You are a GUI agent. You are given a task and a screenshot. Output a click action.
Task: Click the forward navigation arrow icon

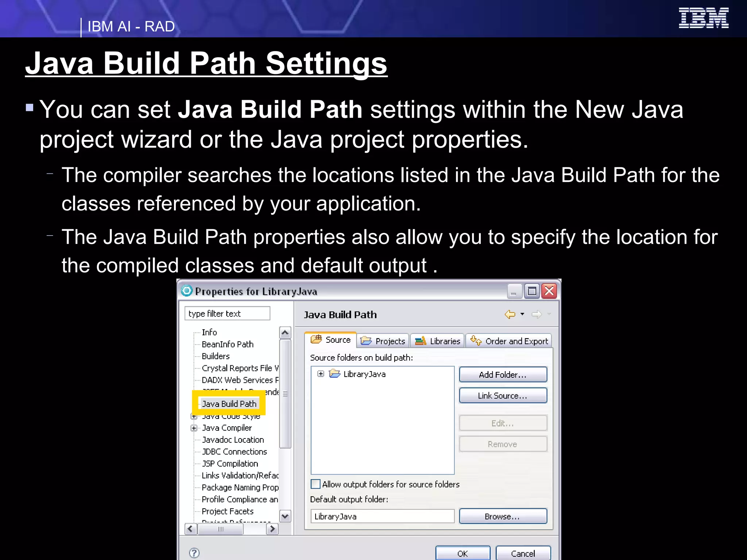click(x=537, y=314)
